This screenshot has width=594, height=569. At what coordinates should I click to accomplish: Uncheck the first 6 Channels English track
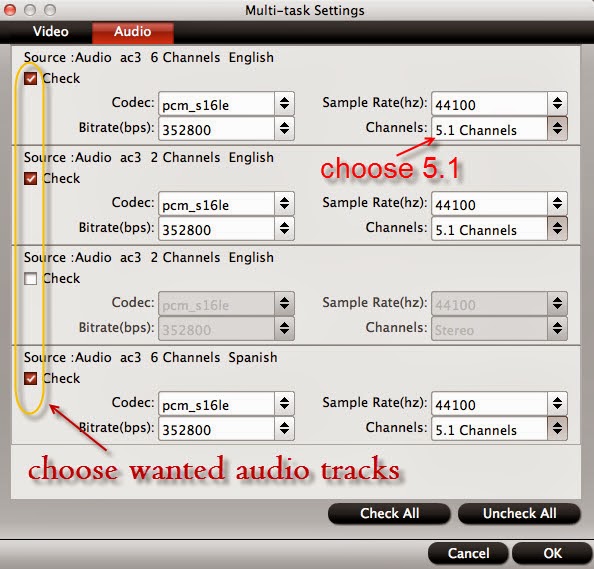click(30, 78)
